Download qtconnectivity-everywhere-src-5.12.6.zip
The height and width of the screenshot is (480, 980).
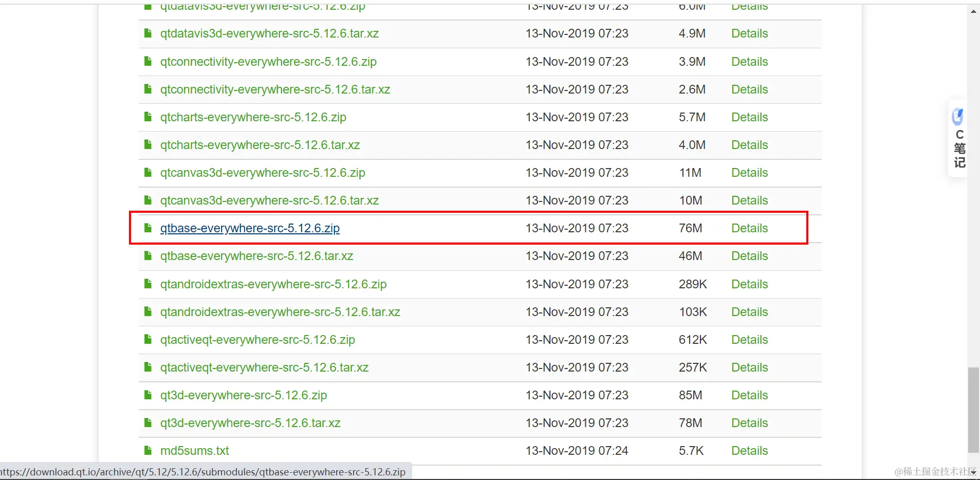(x=268, y=62)
